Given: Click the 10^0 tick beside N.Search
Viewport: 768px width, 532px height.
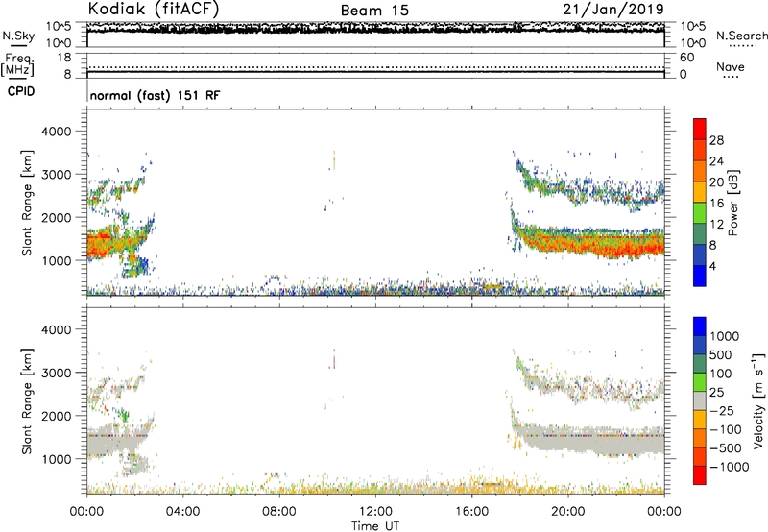Looking at the screenshot, I should 693,43.
